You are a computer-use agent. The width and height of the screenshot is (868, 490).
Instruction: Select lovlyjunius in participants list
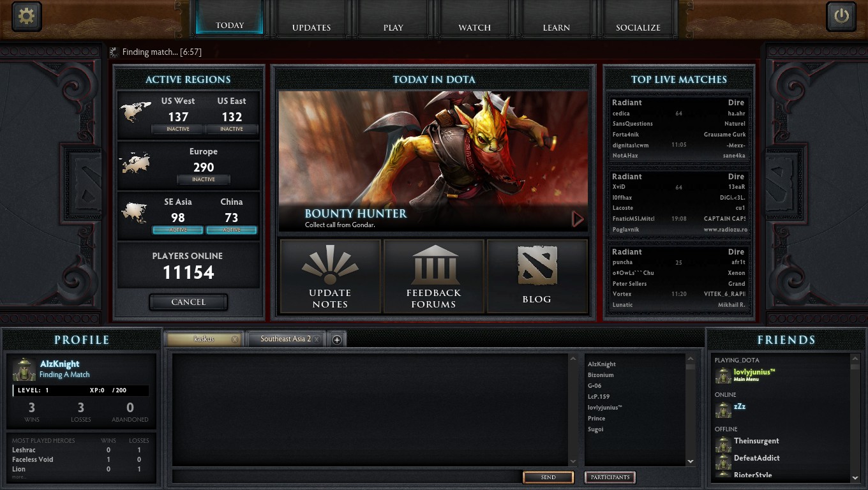[x=604, y=408]
